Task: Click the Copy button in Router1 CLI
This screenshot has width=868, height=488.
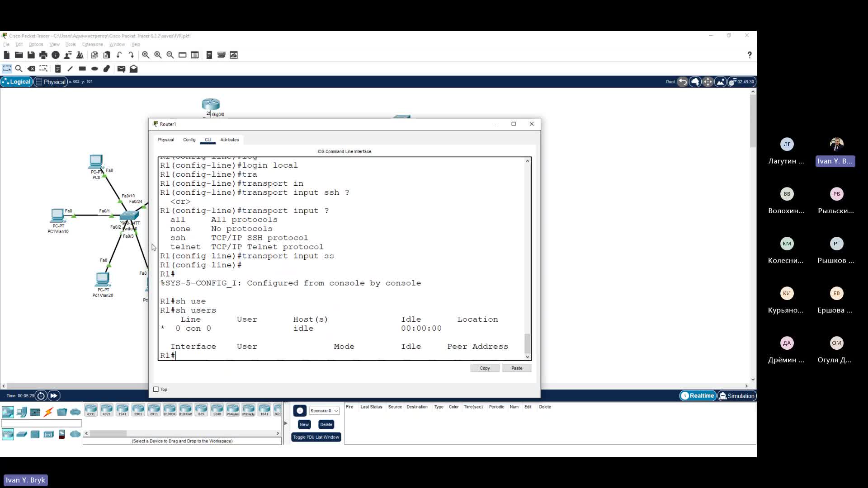Action: click(x=485, y=368)
